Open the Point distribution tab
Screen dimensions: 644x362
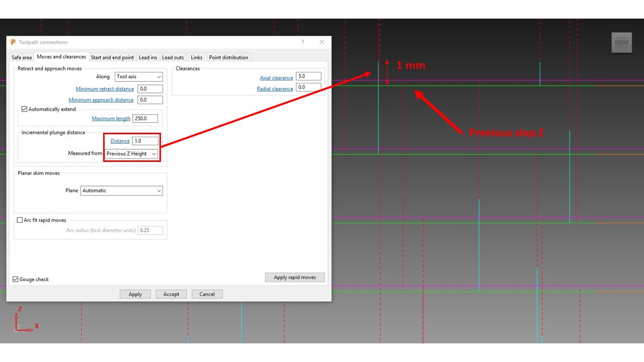tap(228, 57)
